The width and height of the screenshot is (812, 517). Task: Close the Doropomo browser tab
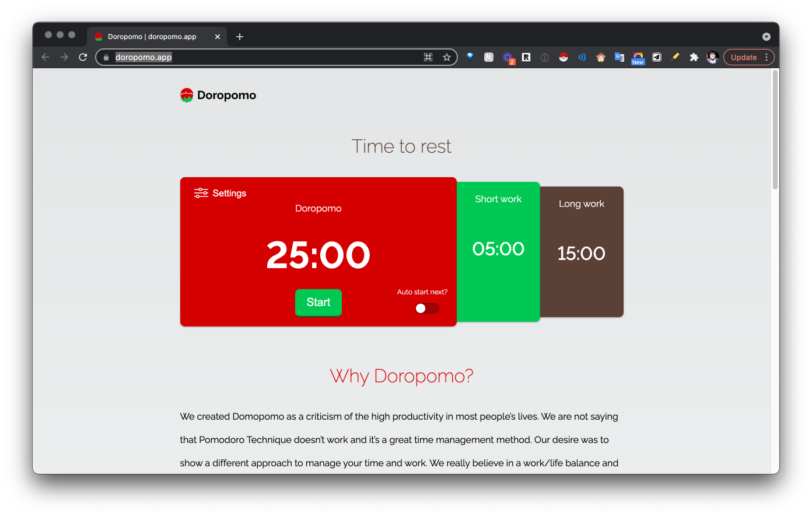[x=218, y=37]
